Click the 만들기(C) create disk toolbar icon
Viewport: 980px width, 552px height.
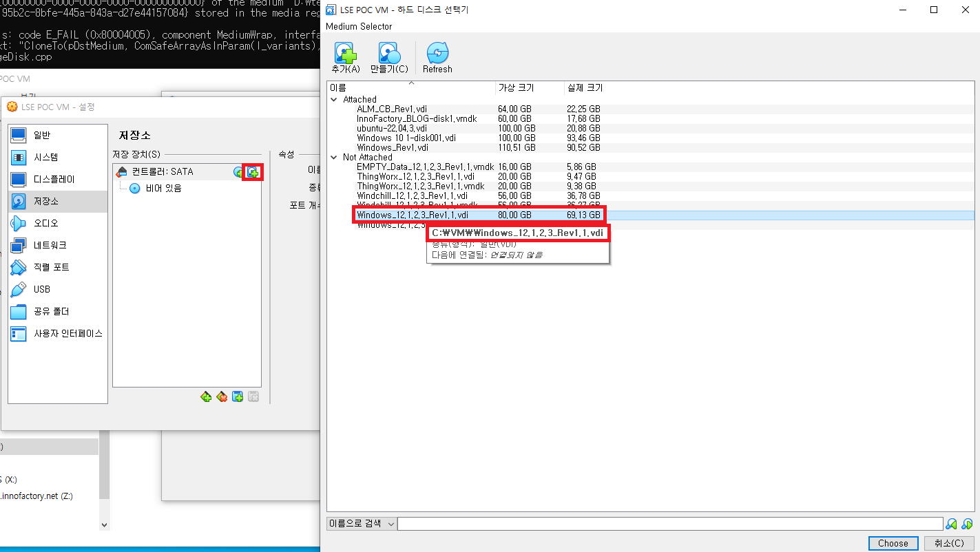[x=389, y=58]
